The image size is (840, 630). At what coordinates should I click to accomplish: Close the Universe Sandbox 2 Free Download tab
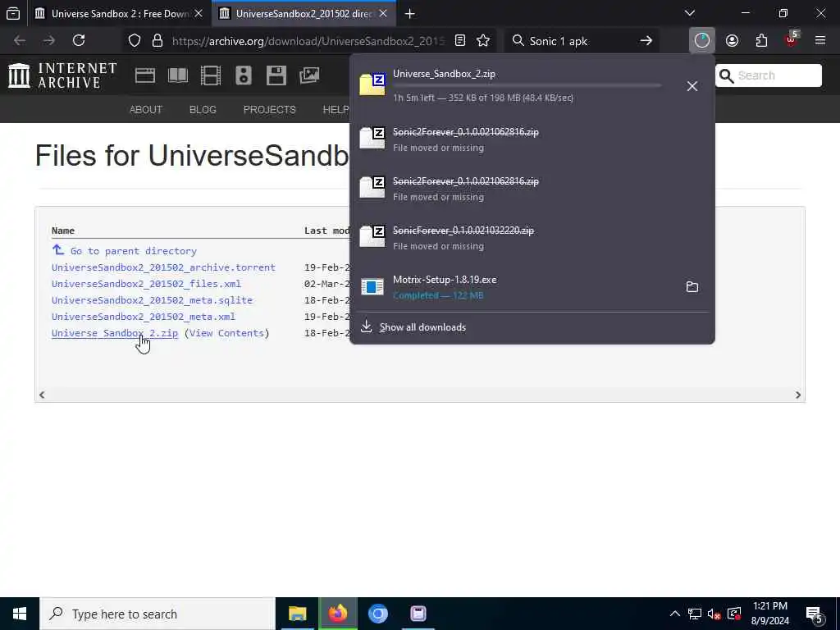point(199,14)
